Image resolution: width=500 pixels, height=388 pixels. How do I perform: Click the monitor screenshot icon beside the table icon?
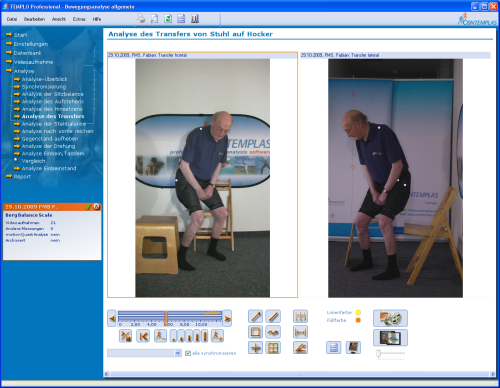(x=353, y=348)
